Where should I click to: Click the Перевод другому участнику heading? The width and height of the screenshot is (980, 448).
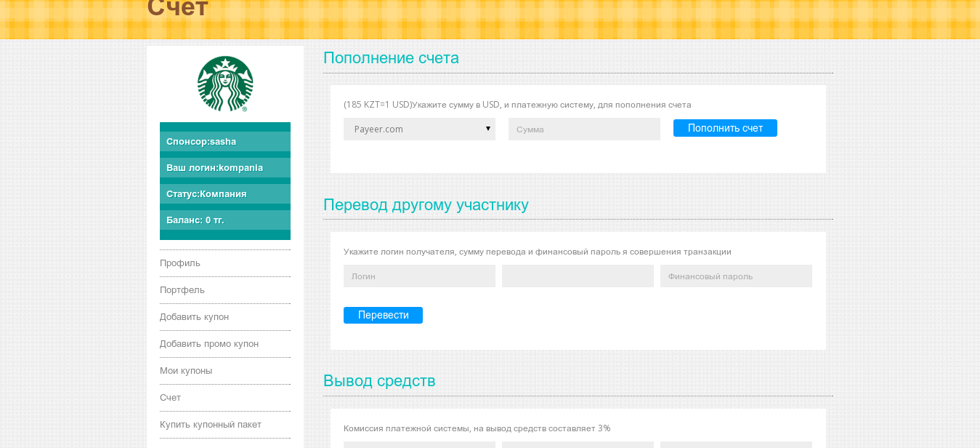pos(426,205)
